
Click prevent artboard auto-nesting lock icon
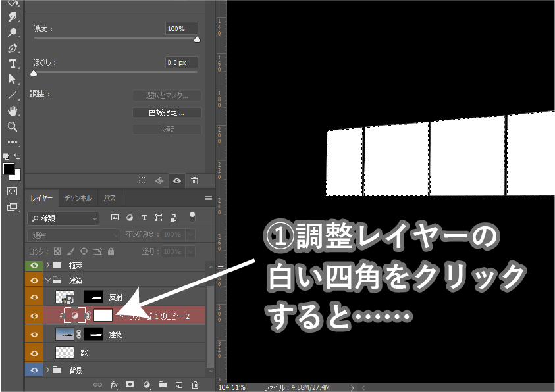tap(97, 251)
